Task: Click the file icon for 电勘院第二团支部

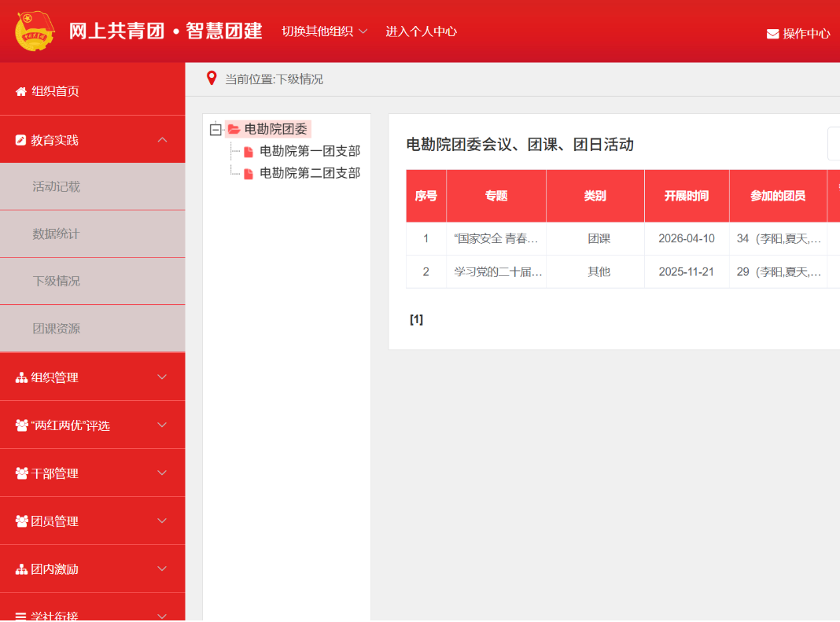Action: (x=249, y=174)
